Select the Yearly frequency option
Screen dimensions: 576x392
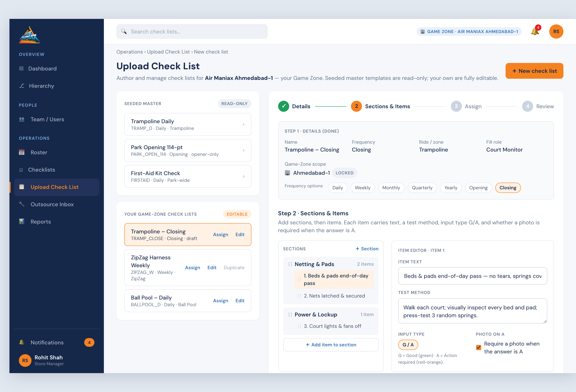point(450,188)
